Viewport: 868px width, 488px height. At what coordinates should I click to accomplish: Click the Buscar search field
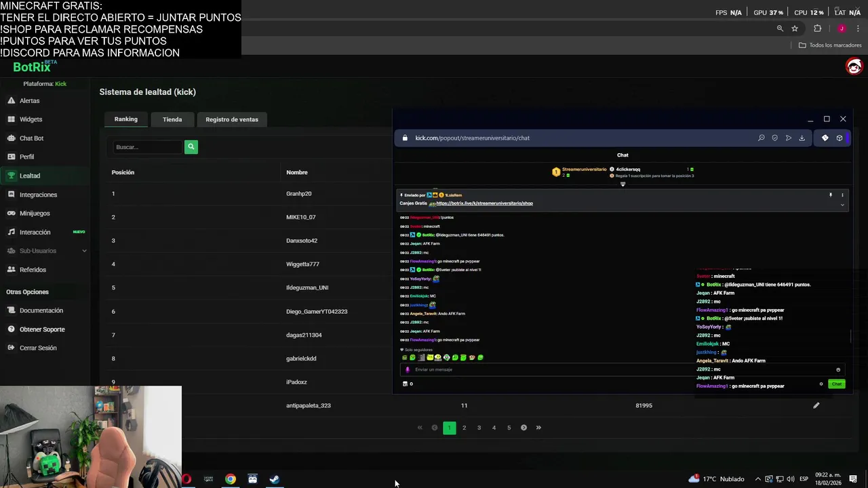click(x=148, y=147)
